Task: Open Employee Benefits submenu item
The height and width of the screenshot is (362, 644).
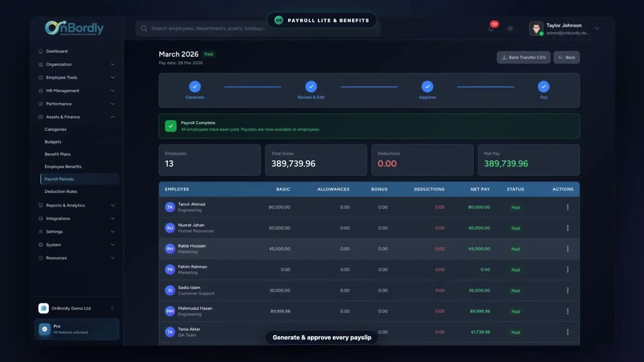Action: click(63, 167)
